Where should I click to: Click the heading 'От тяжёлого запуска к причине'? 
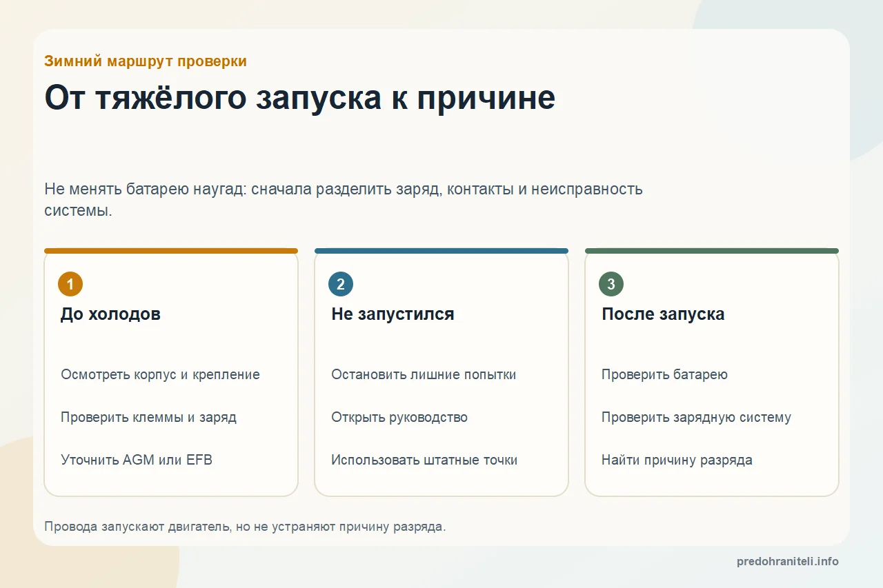[x=300, y=97]
